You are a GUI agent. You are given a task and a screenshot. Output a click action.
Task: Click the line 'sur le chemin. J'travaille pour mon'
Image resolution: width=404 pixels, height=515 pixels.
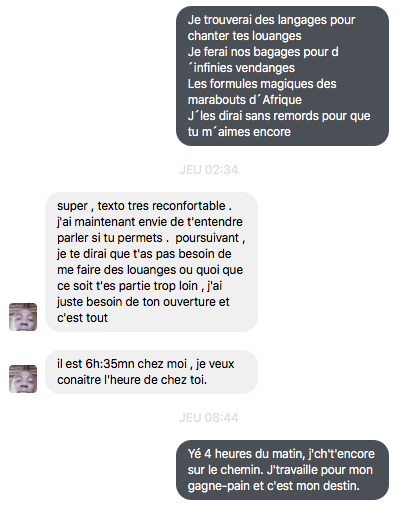280,470
